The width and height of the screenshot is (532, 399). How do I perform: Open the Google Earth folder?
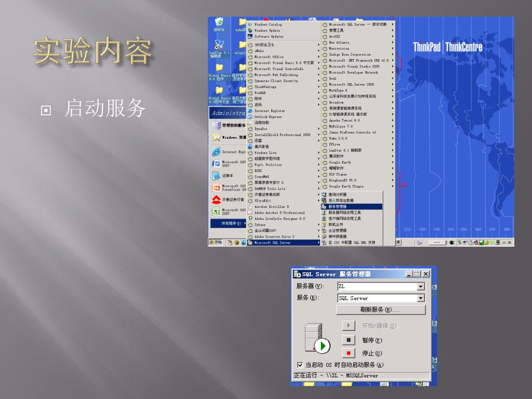pos(358,162)
